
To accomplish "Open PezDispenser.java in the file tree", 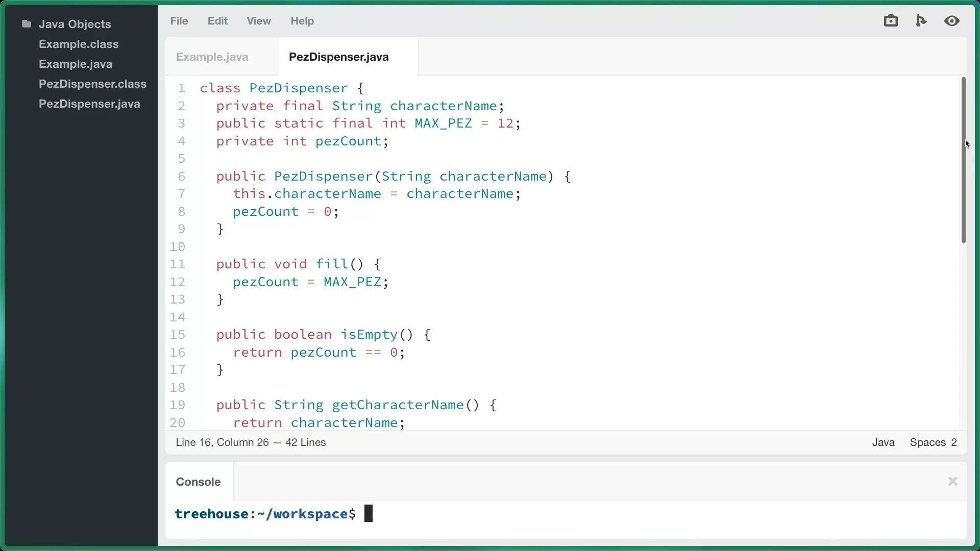I will (x=89, y=104).
